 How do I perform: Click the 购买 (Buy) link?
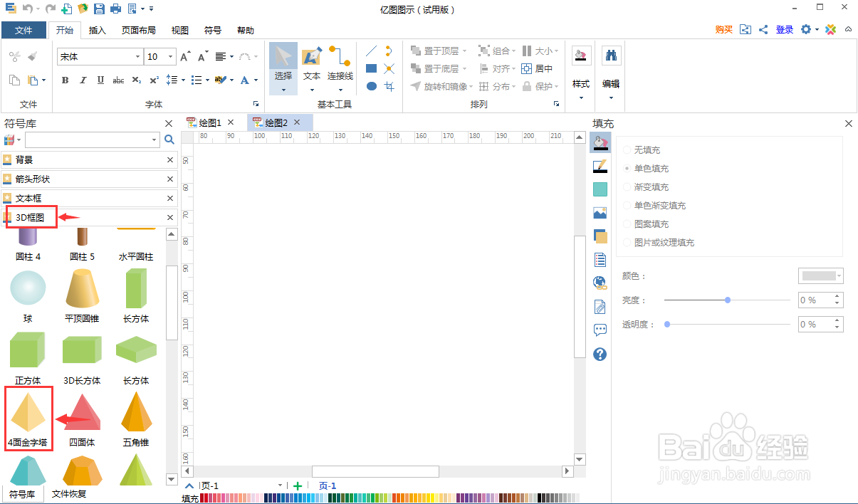[x=723, y=29]
